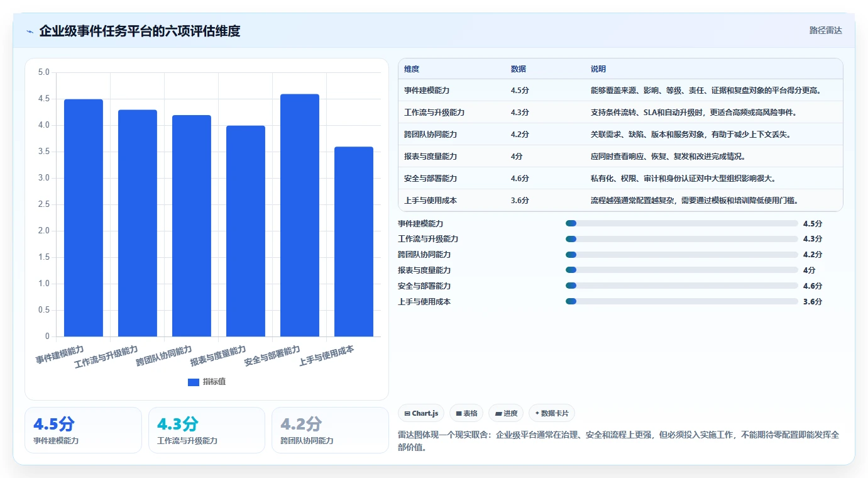868x478 pixels.
Task: Click the 维度 table column header
Action: point(412,69)
